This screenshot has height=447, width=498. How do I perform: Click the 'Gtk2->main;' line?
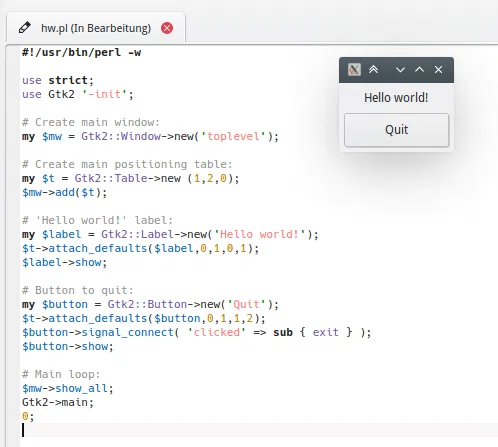click(x=58, y=402)
